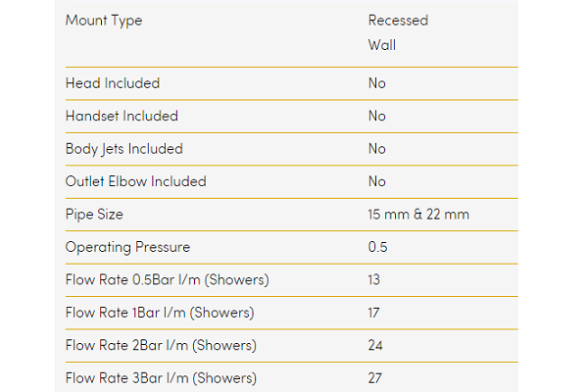Click the Mount Type label

pos(103,21)
